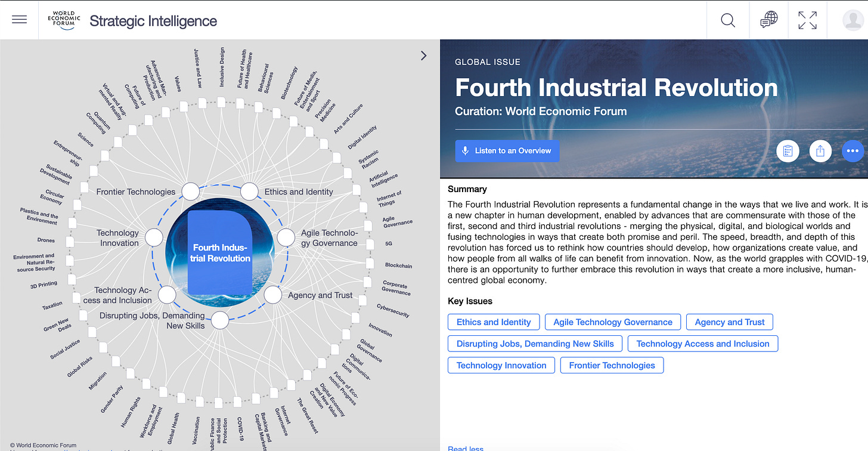
Task: Click the Technology Access and Inclusion node circle
Action: pos(167,295)
